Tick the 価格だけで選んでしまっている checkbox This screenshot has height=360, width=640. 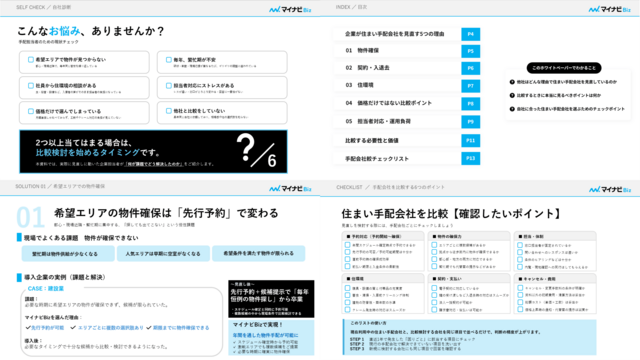point(31,111)
